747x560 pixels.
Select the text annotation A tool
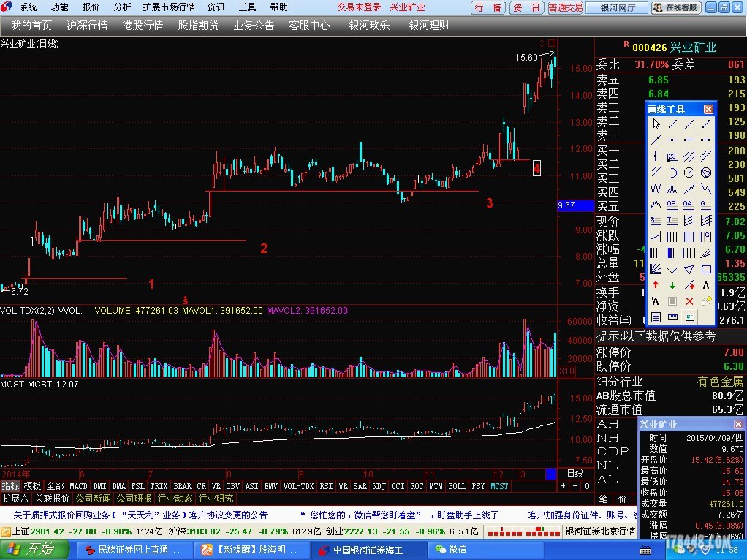pos(707,285)
